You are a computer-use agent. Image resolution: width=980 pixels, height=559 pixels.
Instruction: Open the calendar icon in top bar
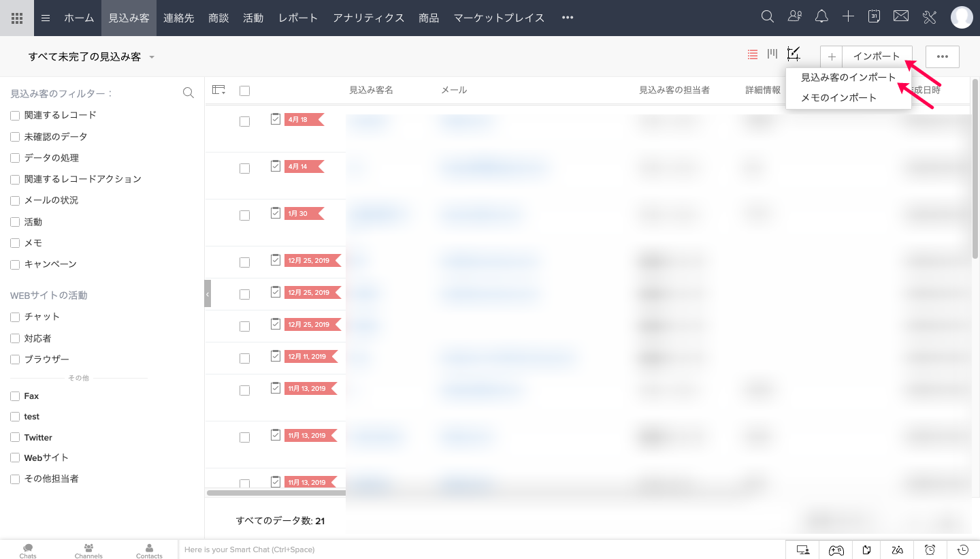tap(875, 17)
